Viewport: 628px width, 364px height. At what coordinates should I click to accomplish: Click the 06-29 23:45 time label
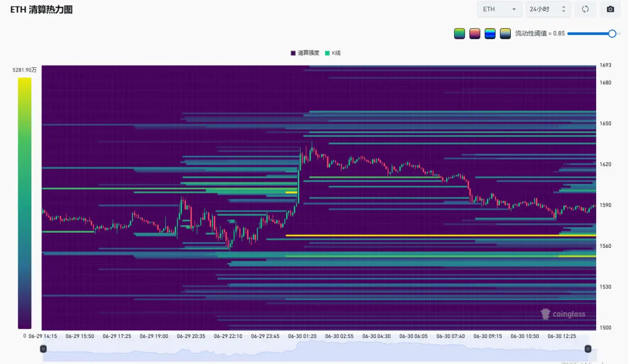point(265,336)
